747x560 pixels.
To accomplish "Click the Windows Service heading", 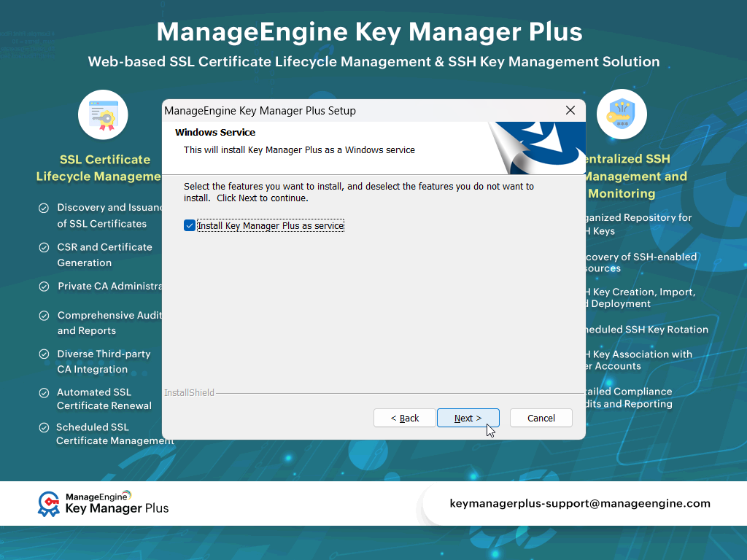I will click(x=215, y=133).
